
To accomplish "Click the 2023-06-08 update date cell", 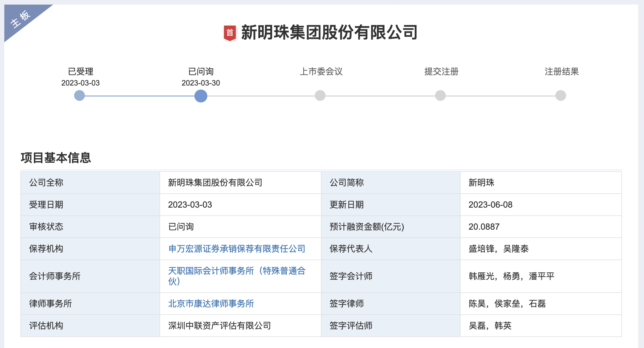I will (490, 205).
